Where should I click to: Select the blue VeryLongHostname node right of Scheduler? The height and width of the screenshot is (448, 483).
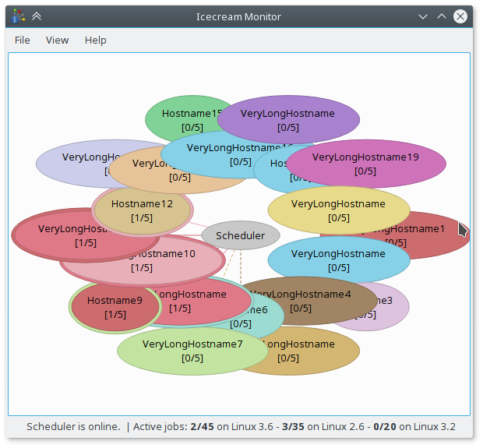click(339, 260)
